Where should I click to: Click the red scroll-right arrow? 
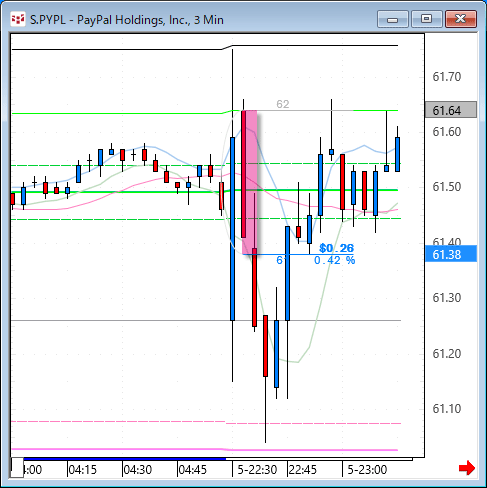tap(467, 468)
